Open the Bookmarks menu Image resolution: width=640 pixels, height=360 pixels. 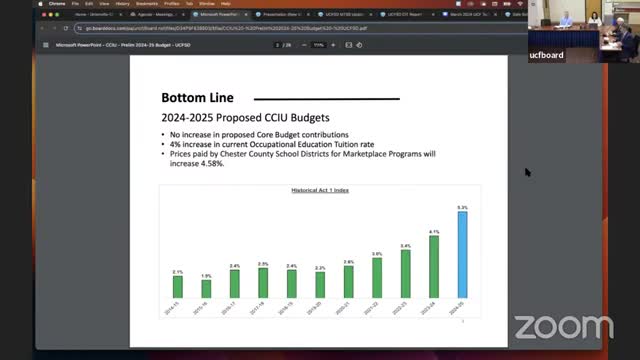pos(147,4)
